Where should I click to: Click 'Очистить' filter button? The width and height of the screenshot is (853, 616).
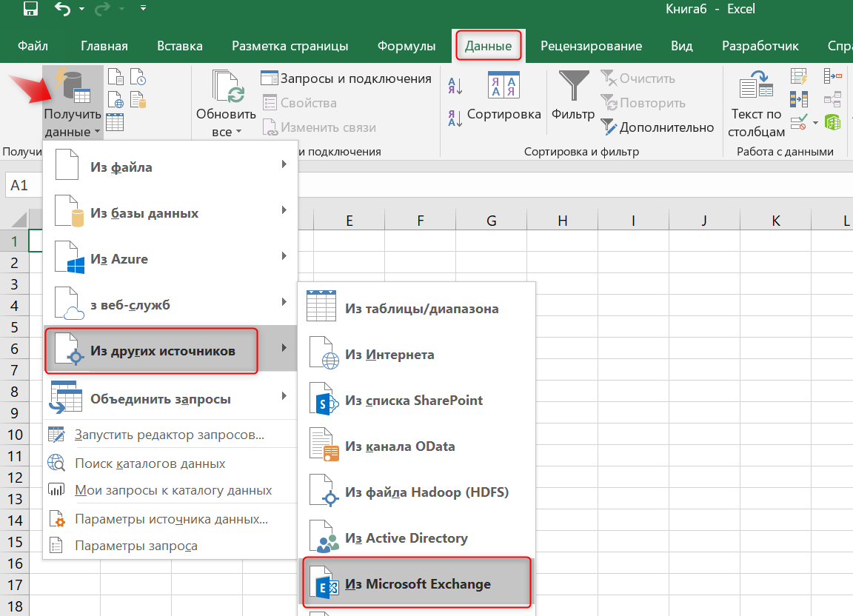coord(638,78)
